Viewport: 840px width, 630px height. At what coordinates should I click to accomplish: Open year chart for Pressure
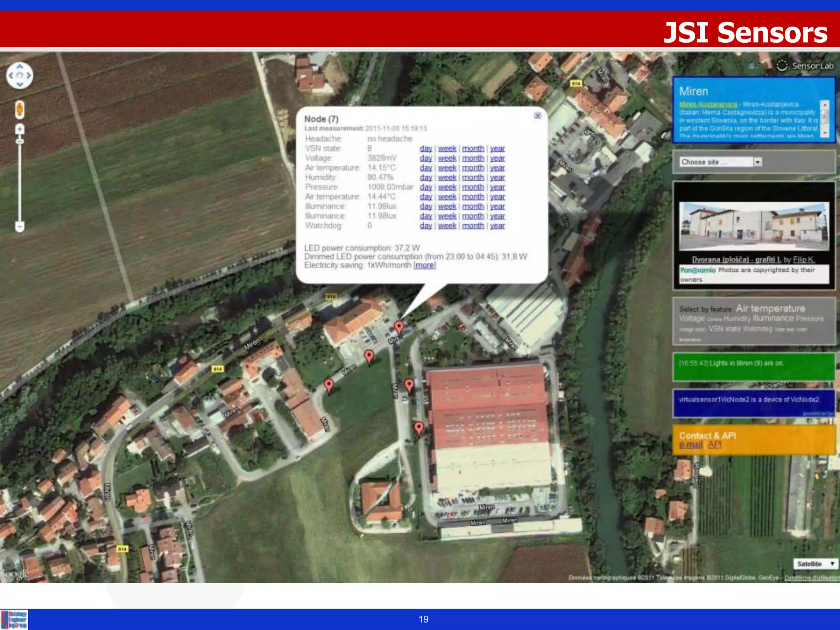(x=497, y=187)
